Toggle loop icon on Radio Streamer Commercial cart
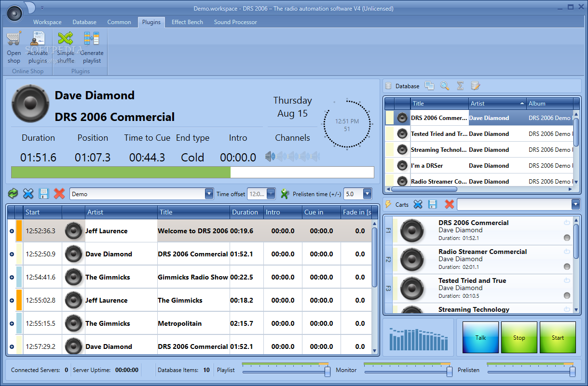The image size is (588, 386). [x=567, y=252]
